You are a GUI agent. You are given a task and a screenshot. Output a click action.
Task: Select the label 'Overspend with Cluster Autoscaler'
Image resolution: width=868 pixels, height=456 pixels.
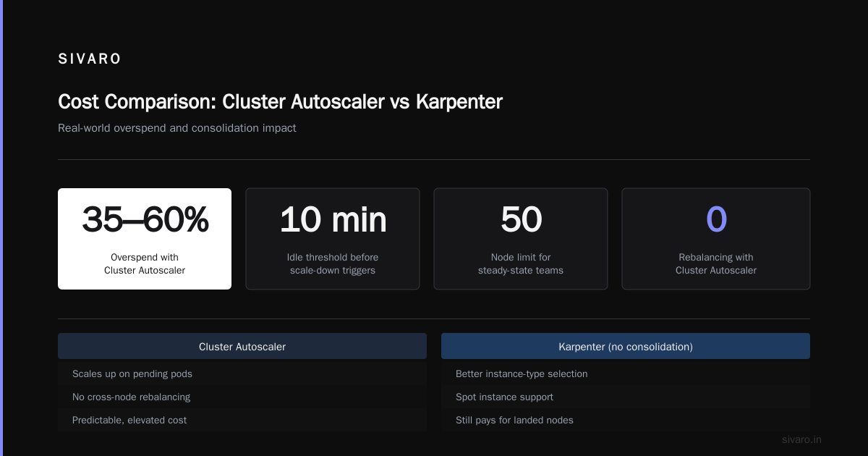pyautogui.click(x=145, y=264)
